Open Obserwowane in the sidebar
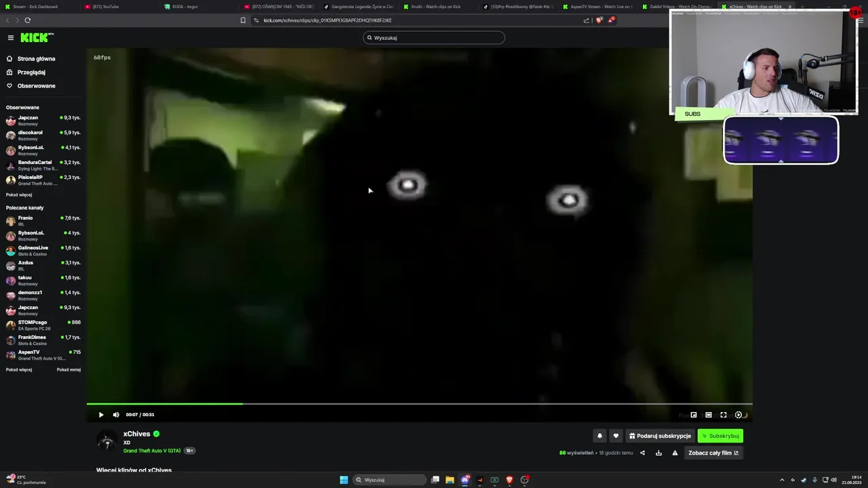 [36, 86]
